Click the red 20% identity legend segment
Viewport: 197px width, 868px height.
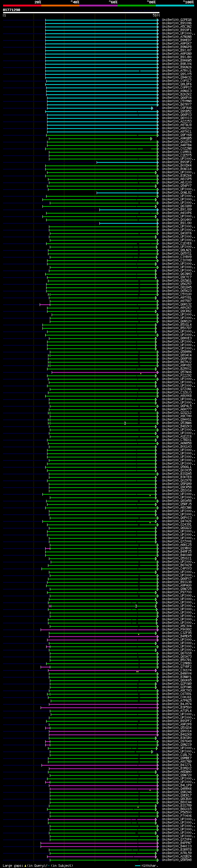(x=22, y=6)
